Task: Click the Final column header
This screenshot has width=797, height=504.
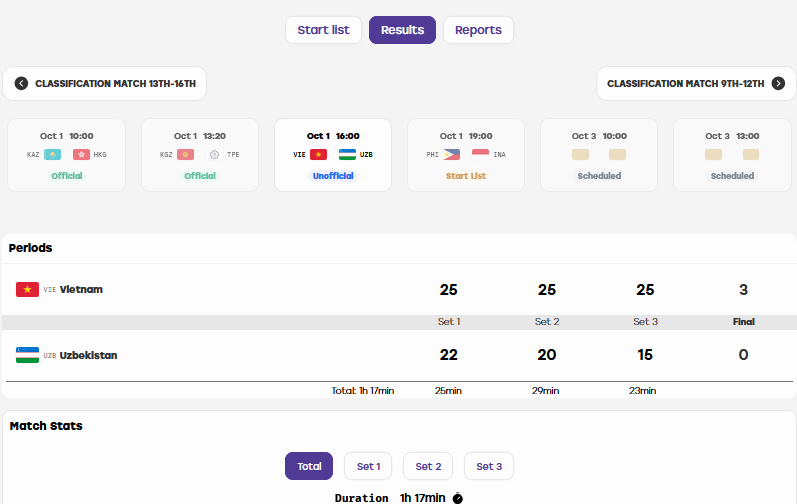Action: point(744,322)
